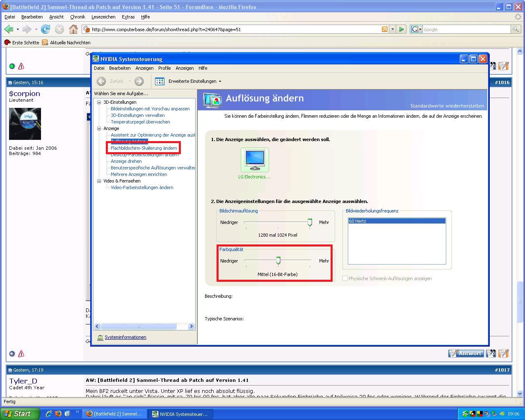The width and height of the screenshot is (525, 420).
Task: Open Firefox Extras menu
Action: pyautogui.click(x=128, y=17)
